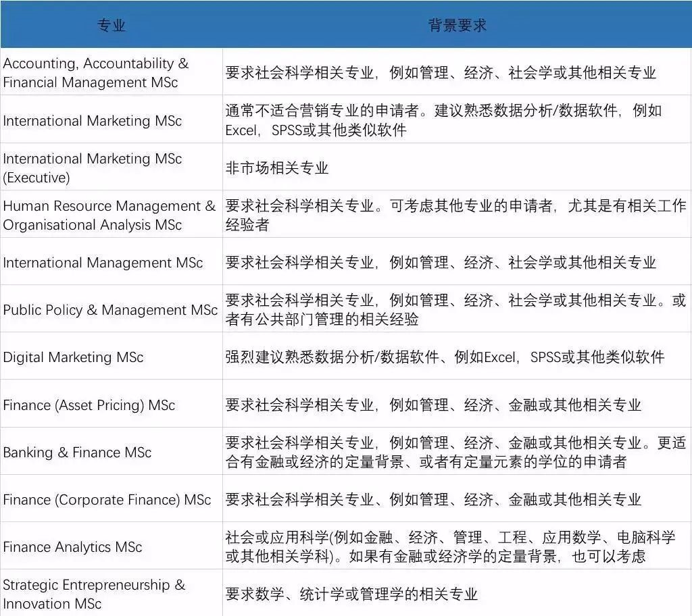Image resolution: width=692 pixels, height=616 pixels.
Task: Click the 背景要求 column header
Action: [457, 26]
